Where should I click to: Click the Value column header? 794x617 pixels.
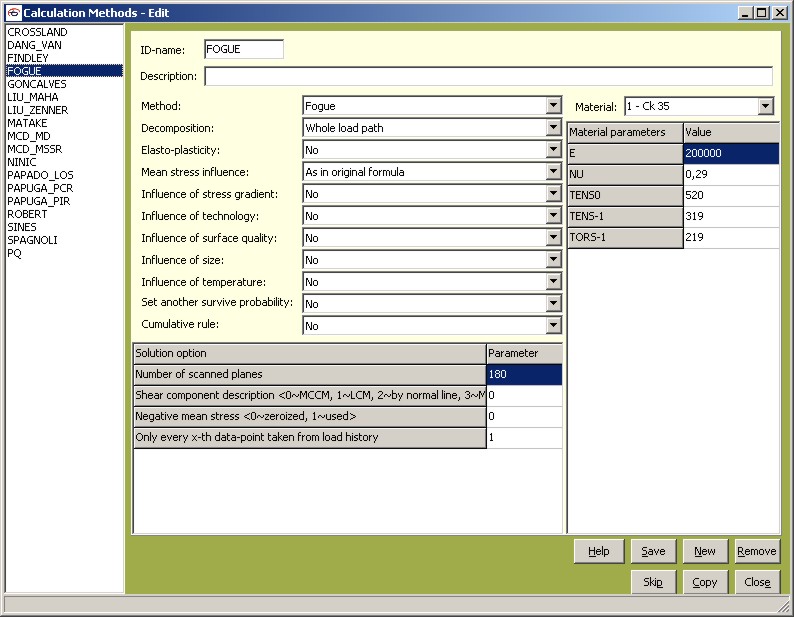[x=731, y=132]
